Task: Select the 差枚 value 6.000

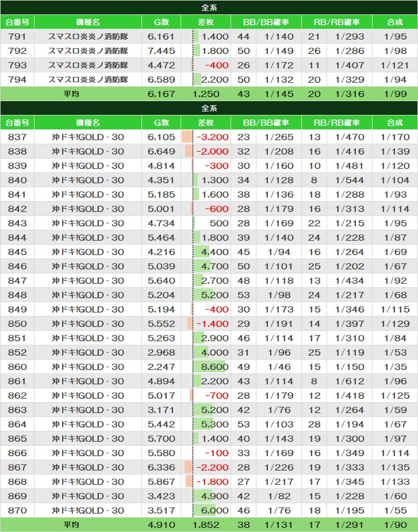Action: click(215, 511)
